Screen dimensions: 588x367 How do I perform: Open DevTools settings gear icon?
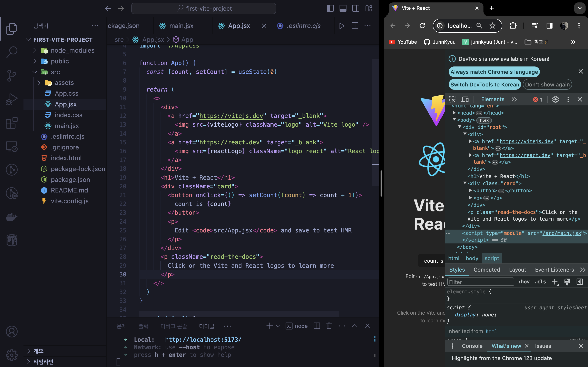coord(555,99)
